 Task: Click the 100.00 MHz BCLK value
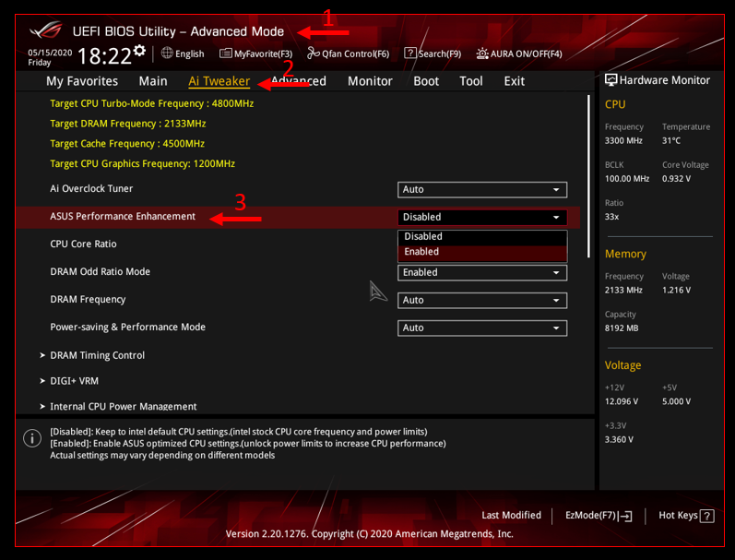tap(627, 179)
